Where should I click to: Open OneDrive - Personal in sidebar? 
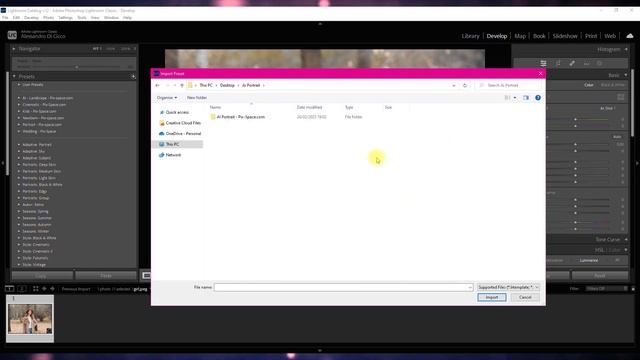click(x=182, y=133)
